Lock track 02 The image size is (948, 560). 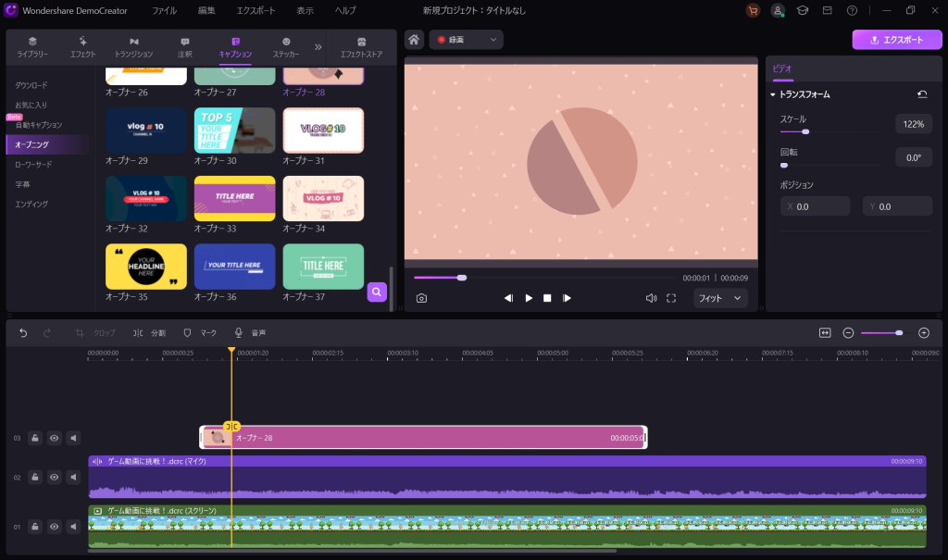pyautogui.click(x=35, y=477)
